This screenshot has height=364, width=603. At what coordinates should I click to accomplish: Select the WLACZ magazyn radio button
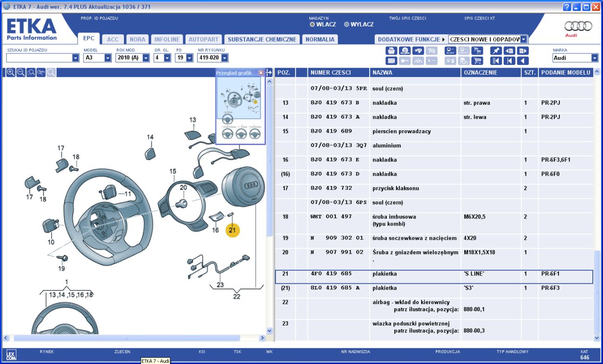312,25
